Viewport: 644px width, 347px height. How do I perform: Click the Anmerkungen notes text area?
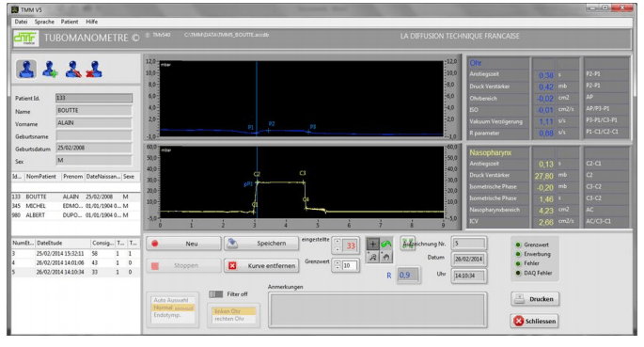tap(377, 310)
